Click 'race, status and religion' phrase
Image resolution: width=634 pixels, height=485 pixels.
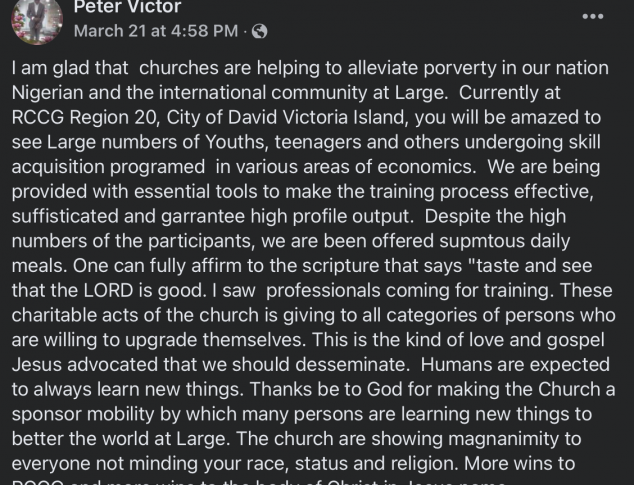[344, 464]
